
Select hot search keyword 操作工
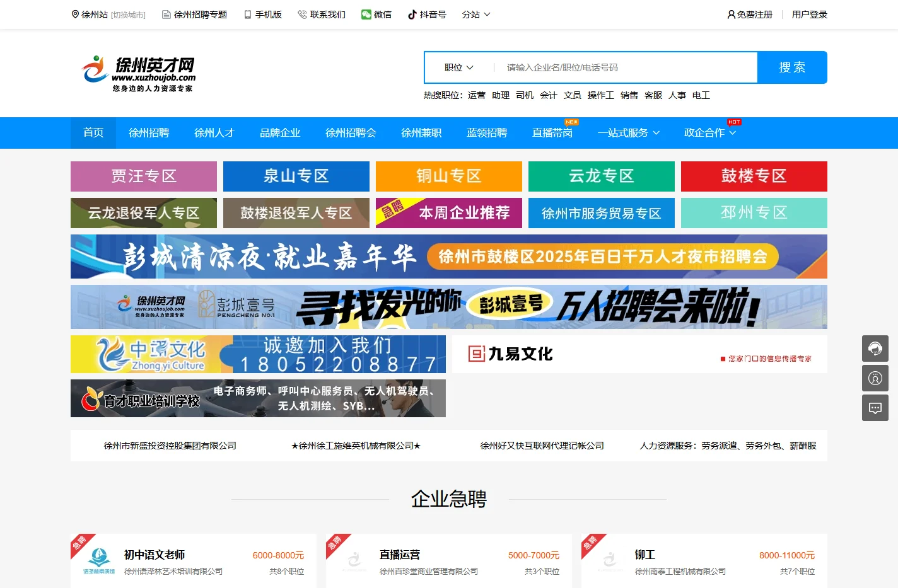[x=601, y=95]
